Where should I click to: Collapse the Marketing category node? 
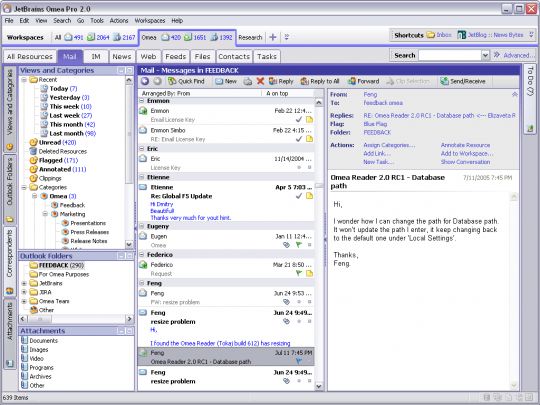pyautogui.click(x=45, y=214)
